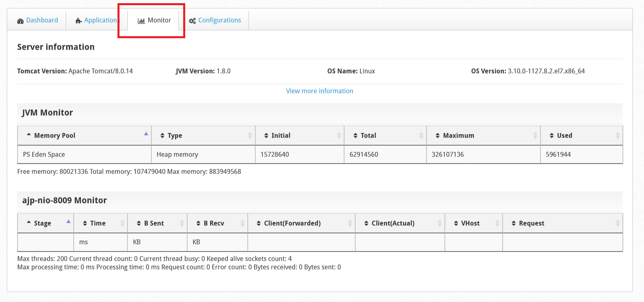644x302 pixels.
Task: Click the Free memory summary line
Action: pyautogui.click(x=129, y=171)
